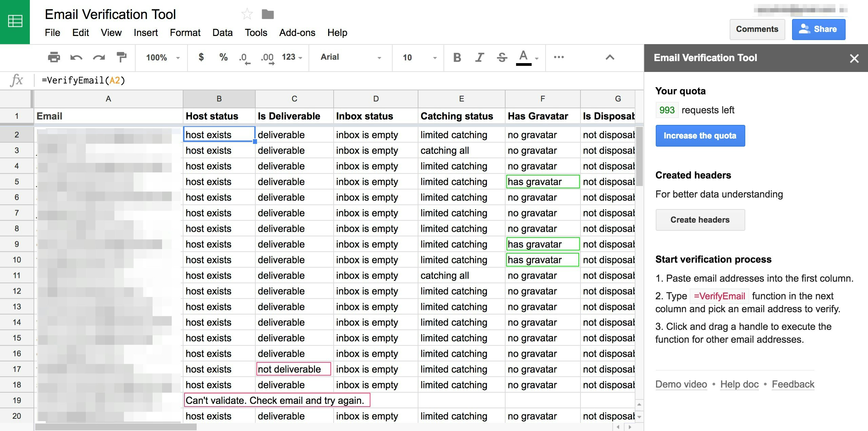The width and height of the screenshot is (868, 431).
Task: Click the Print icon in toolbar
Action: click(x=54, y=57)
